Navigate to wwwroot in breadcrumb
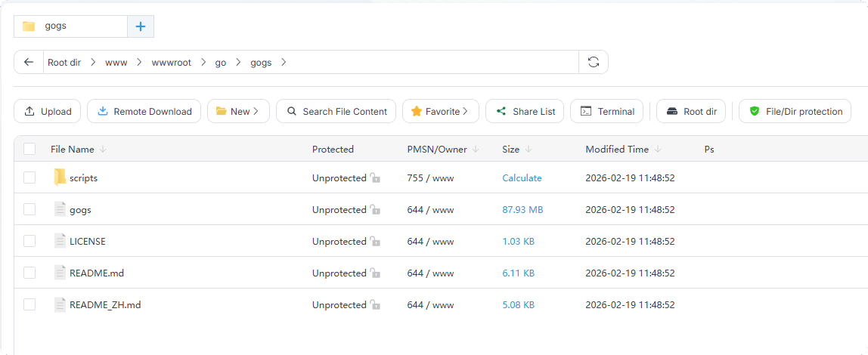Screen dimensions: 868x355 172,63
